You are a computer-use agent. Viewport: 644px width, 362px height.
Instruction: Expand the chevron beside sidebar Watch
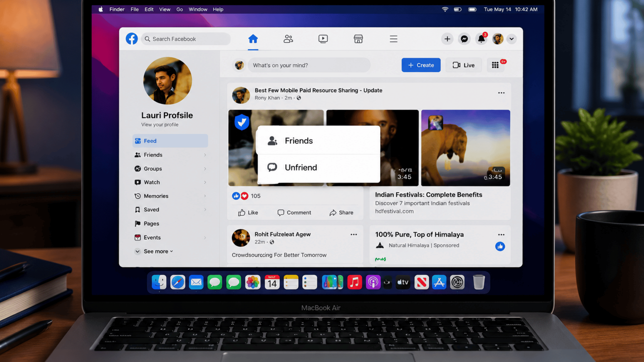[205, 182]
